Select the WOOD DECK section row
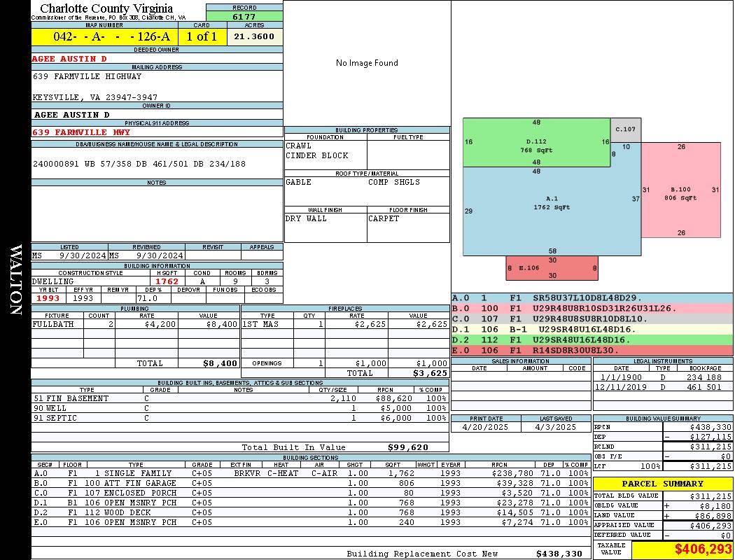Viewport: 735px width, 560px height. 311,512
